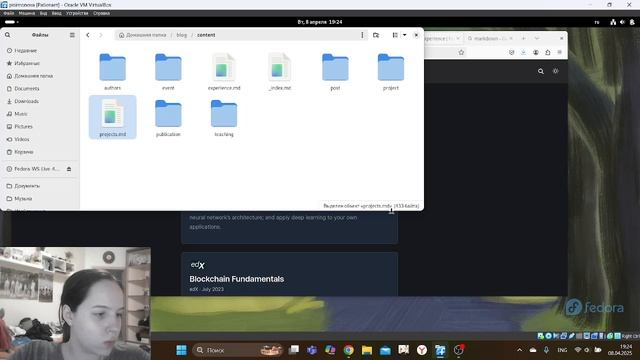The width and height of the screenshot is (640, 360).
Task: Select the _index.md file
Action: (x=280, y=72)
